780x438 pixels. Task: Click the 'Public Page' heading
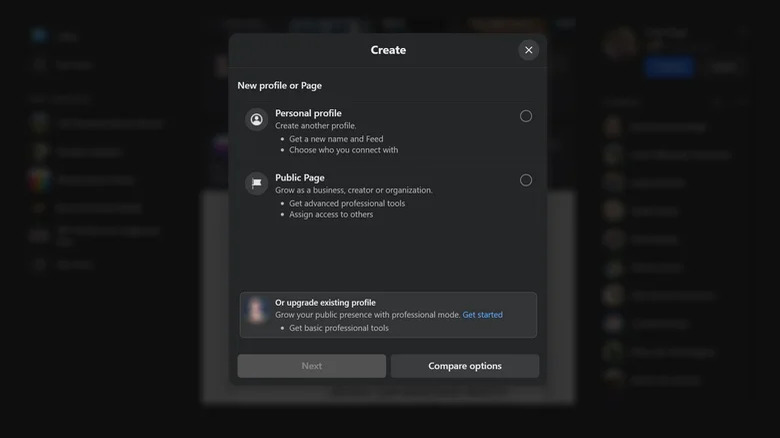pos(300,178)
